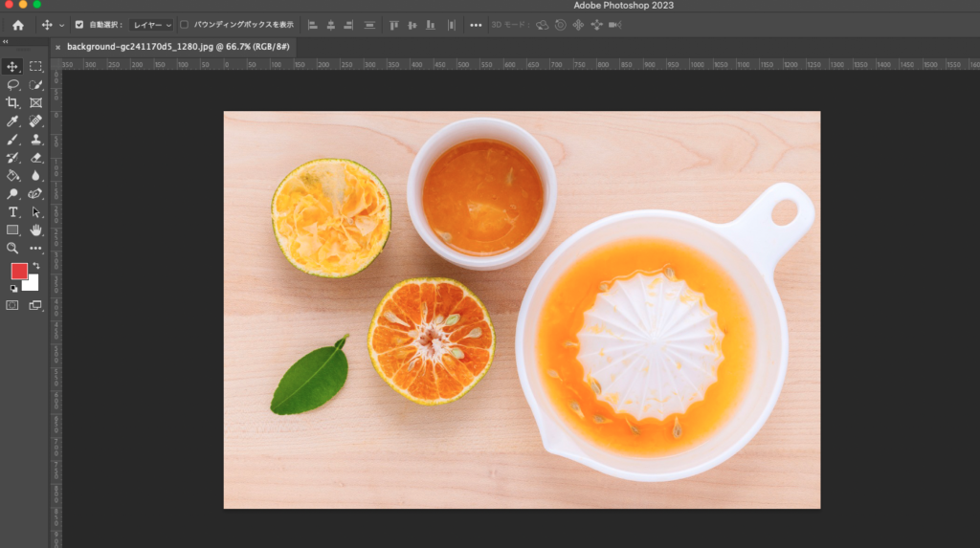Image resolution: width=980 pixels, height=548 pixels.
Task: Distribute vertically
Action: 370,25
